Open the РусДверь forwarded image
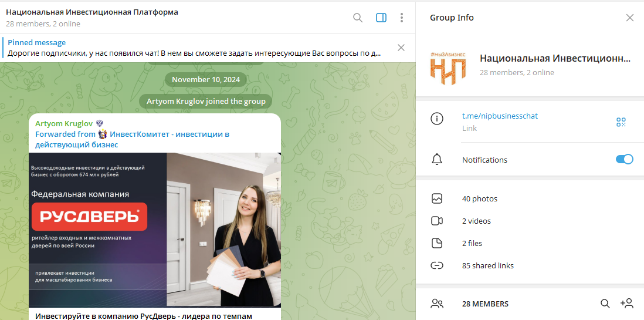 [155, 230]
